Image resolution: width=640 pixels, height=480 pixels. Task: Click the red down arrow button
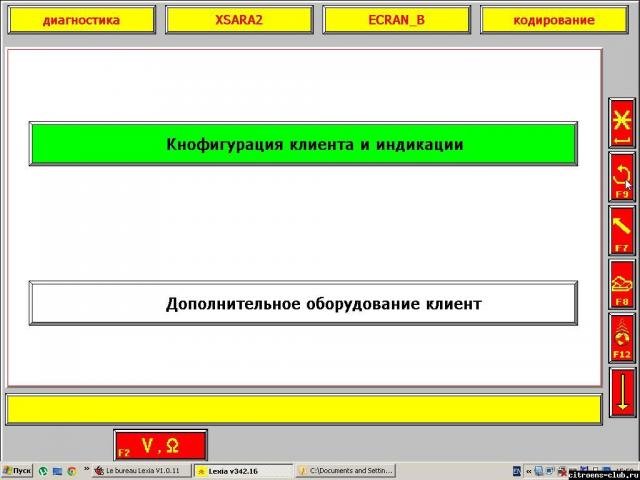[x=622, y=392]
